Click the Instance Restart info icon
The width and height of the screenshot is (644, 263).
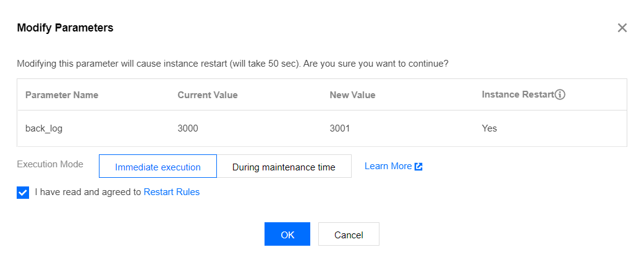coord(560,95)
